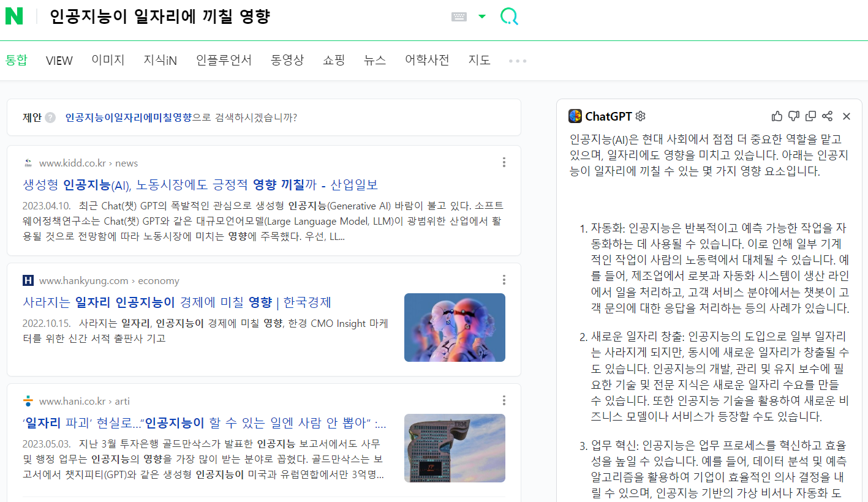Give a thumbs up to the ChatGPT answer
Viewport: 868px width, 502px height.
click(x=777, y=116)
